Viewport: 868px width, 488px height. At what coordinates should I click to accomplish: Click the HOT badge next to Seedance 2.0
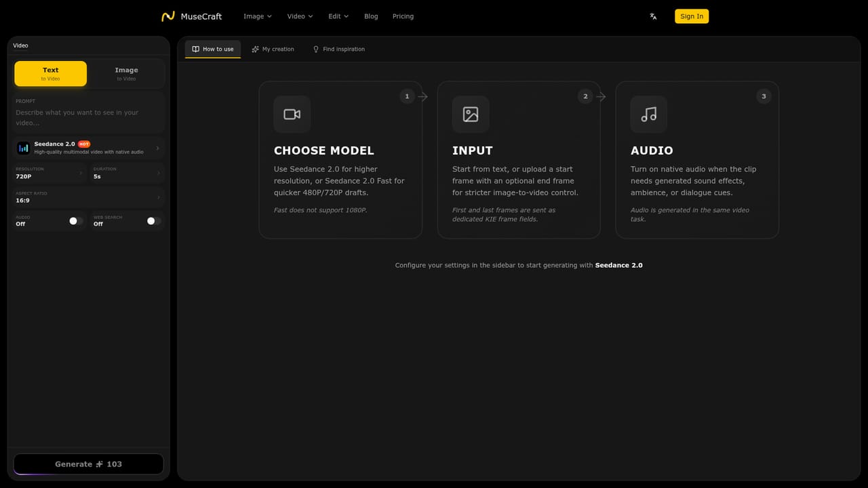pyautogui.click(x=84, y=144)
